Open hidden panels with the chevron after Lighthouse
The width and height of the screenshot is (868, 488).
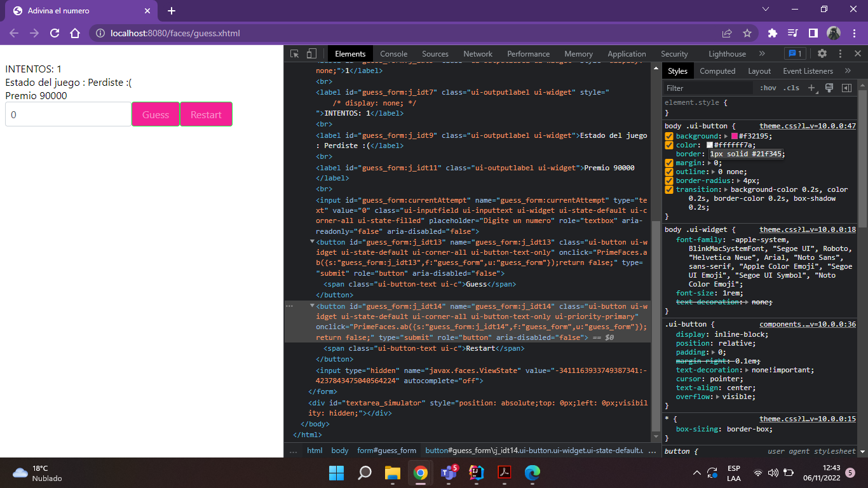(x=761, y=53)
